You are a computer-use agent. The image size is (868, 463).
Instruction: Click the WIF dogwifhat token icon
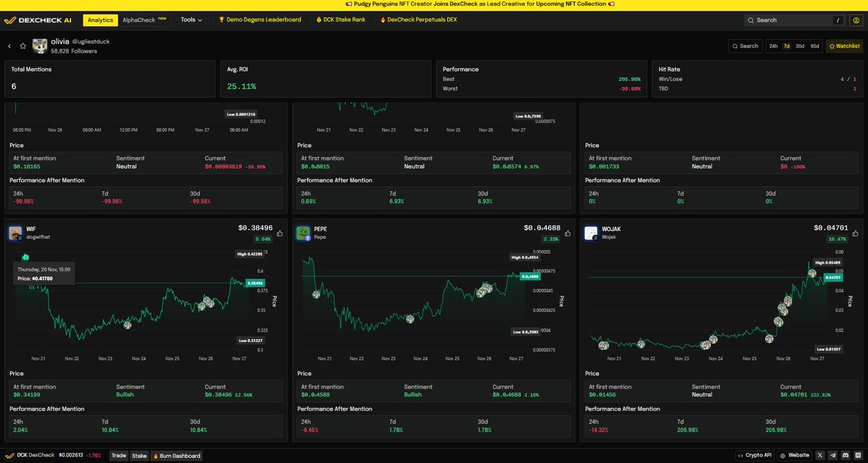point(15,233)
